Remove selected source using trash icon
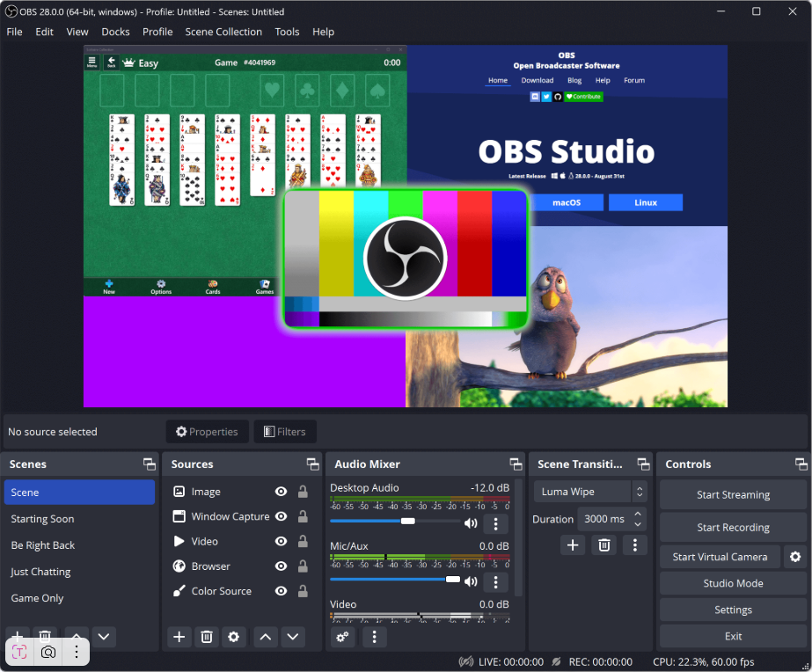812x672 pixels. (207, 637)
